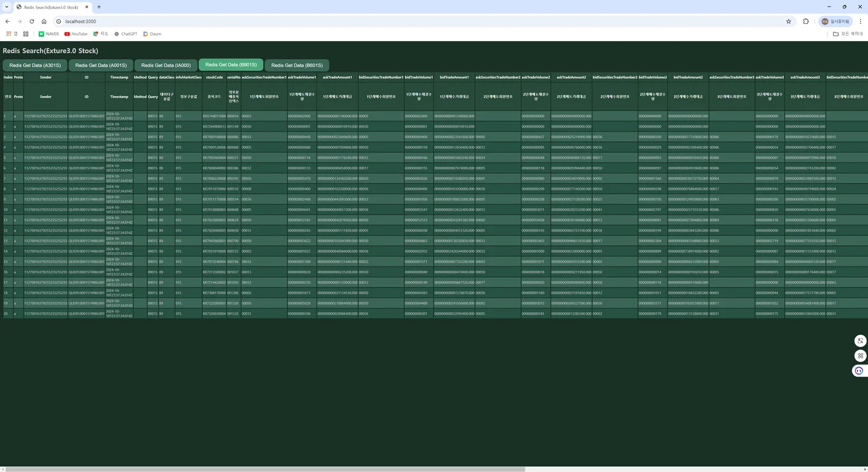Open the 일시중지됨 profile button
This screenshot has width=868, height=472.
836,21
